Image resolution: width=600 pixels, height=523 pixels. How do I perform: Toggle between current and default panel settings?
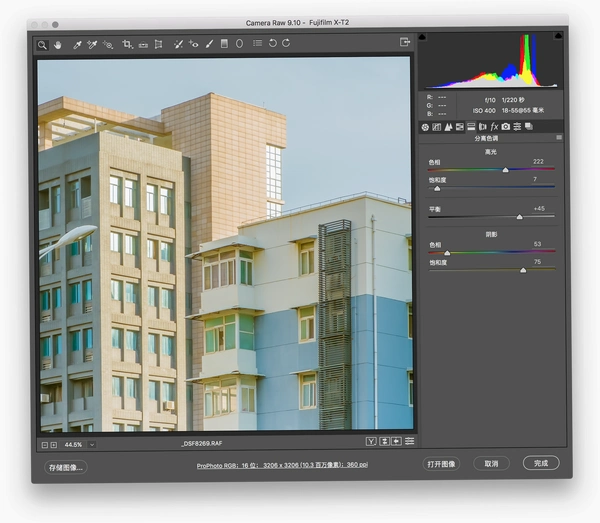tap(409, 441)
